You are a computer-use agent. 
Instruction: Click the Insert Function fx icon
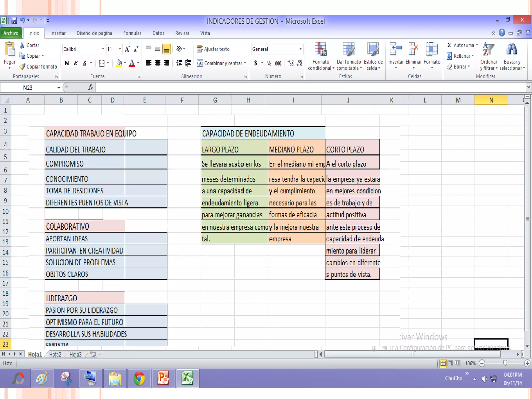point(90,88)
